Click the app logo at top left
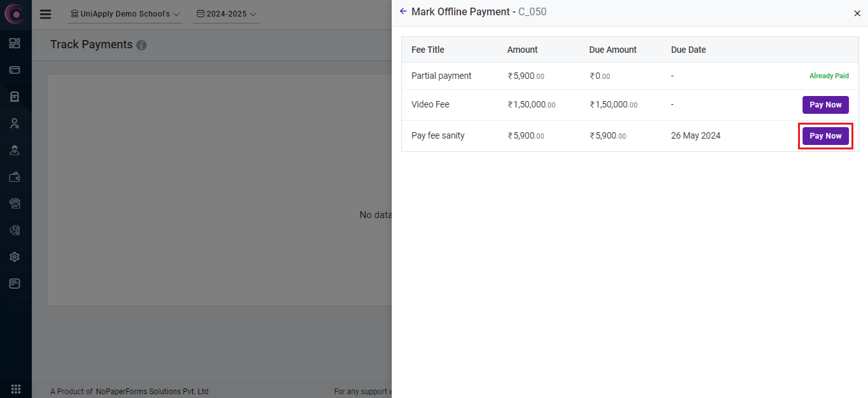This screenshot has width=868, height=398. pyautogui.click(x=15, y=14)
